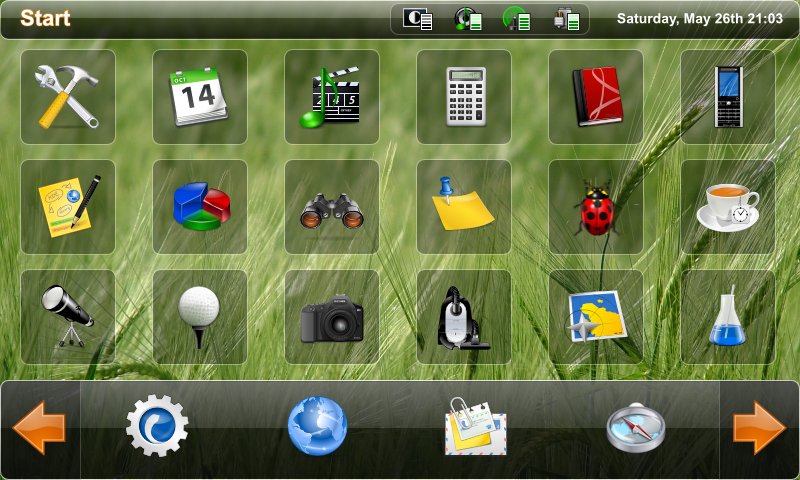800x480 pixels.
Task: Open the yellow sticky note app
Action: pyautogui.click(x=464, y=207)
